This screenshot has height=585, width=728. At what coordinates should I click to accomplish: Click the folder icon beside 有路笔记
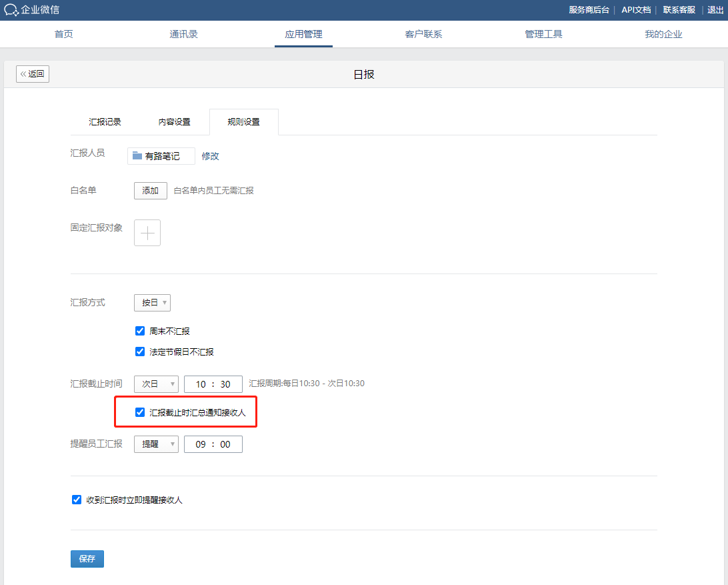pyautogui.click(x=137, y=156)
